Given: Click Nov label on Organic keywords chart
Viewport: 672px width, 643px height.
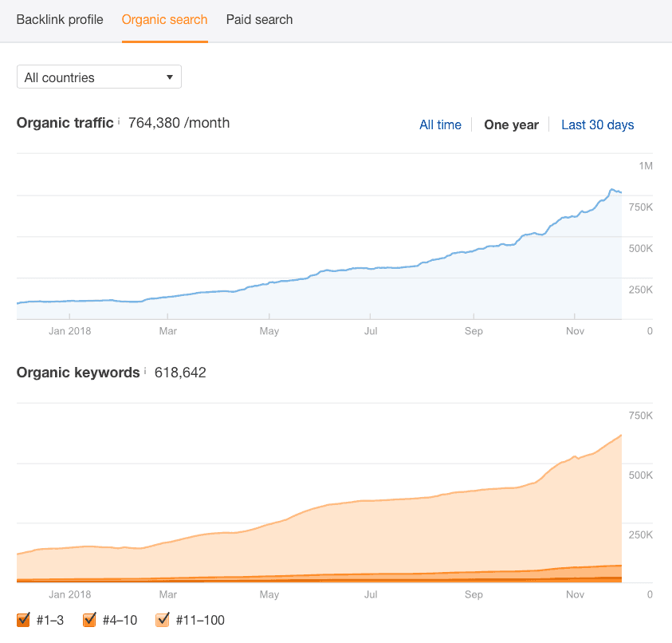Looking at the screenshot, I should tap(576, 594).
